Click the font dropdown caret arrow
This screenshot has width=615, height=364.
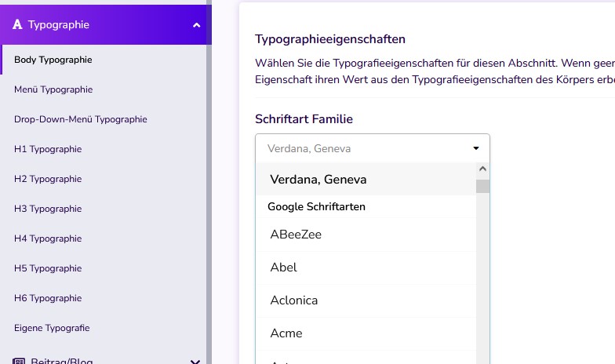point(475,148)
